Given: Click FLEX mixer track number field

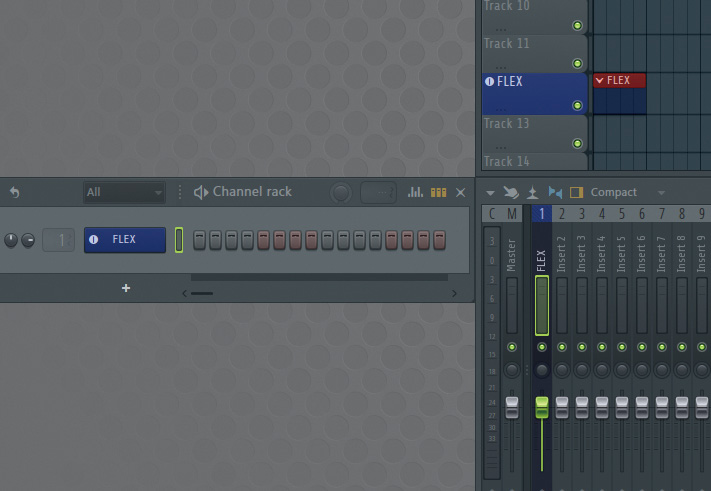Looking at the screenshot, I should pyautogui.click(x=58, y=240).
